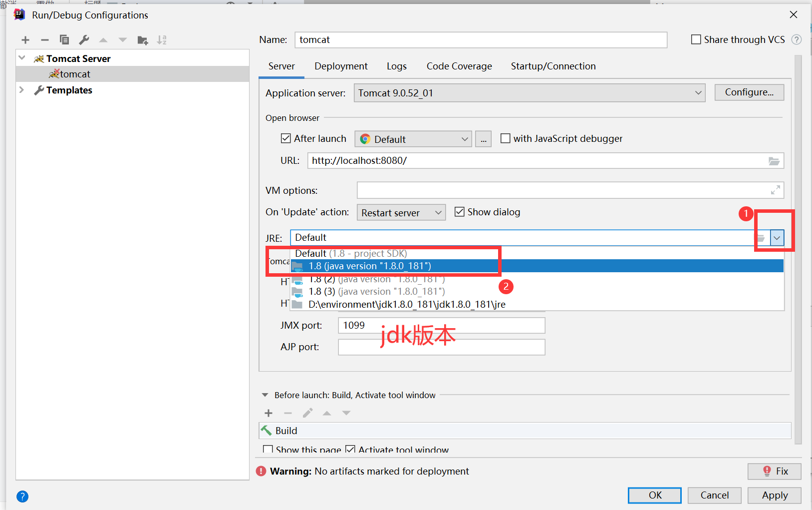The width and height of the screenshot is (812, 510).
Task: Open the edit templates wrench icon
Action: coord(84,40)
